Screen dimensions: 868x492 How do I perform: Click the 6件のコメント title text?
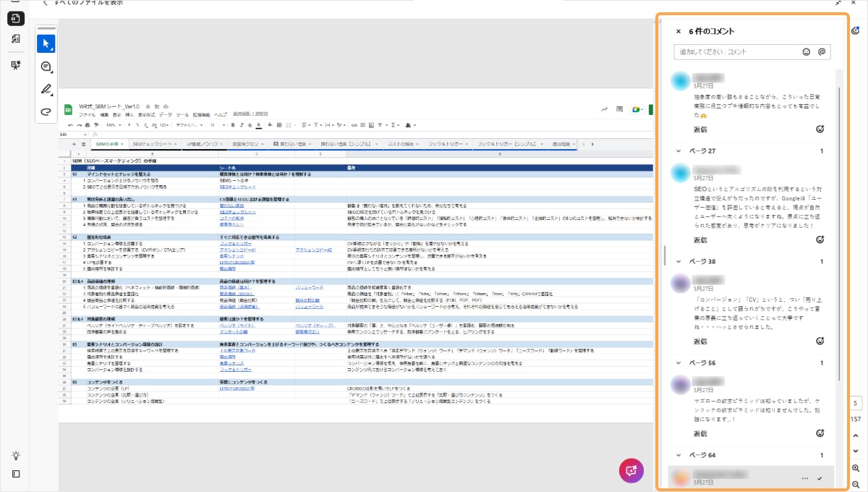tap(712, 32)
